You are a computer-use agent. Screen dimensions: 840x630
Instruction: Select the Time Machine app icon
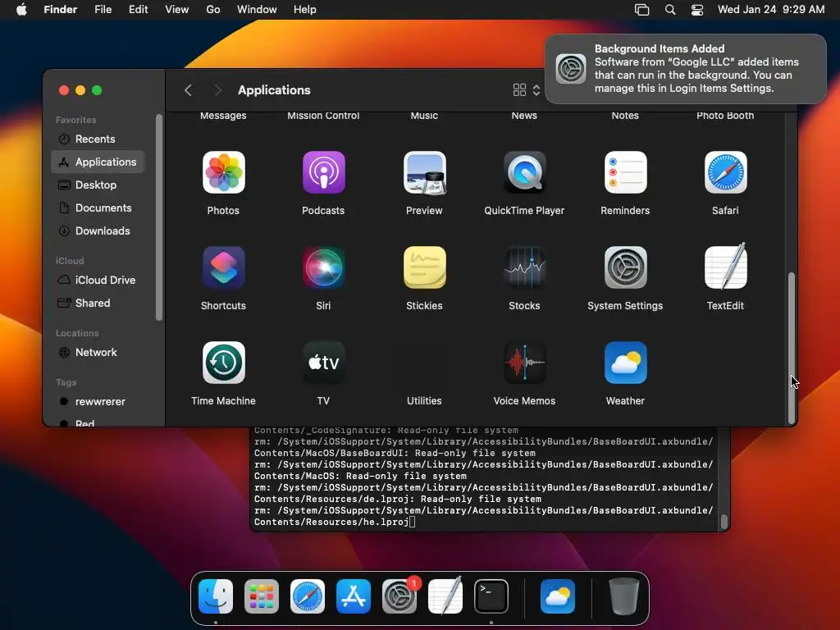coord(223,363)
